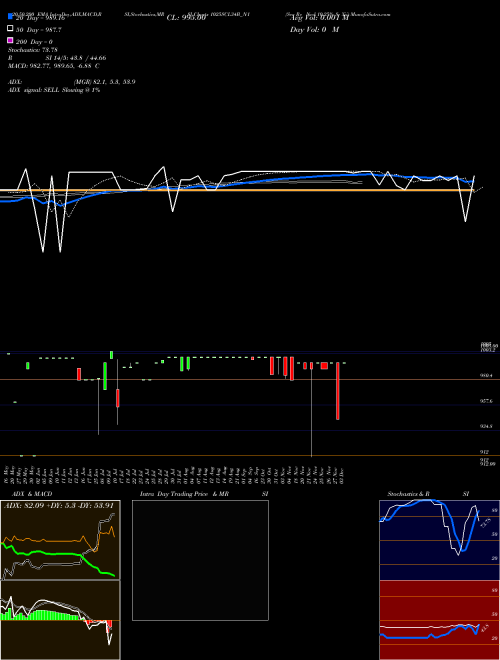This screenshot has width=500, height=660.
Task: Click the 'Day Vol: 0 M' label
Action: click(314, 29)
